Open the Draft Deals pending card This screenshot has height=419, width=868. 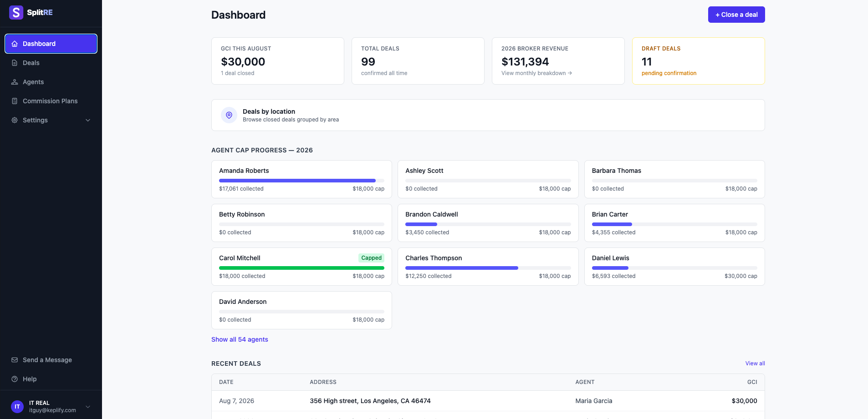(698, 61)
